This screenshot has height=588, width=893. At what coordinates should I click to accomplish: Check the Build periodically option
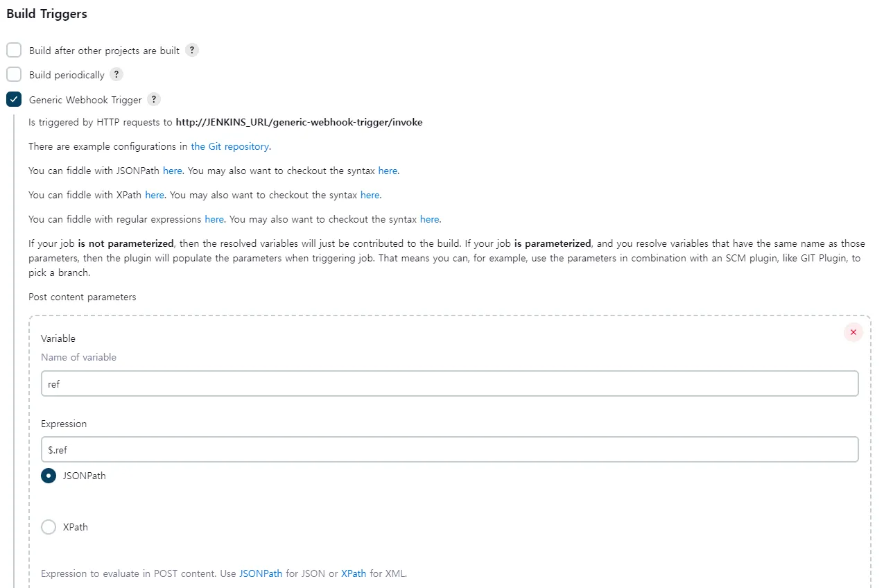click(13, 74)
